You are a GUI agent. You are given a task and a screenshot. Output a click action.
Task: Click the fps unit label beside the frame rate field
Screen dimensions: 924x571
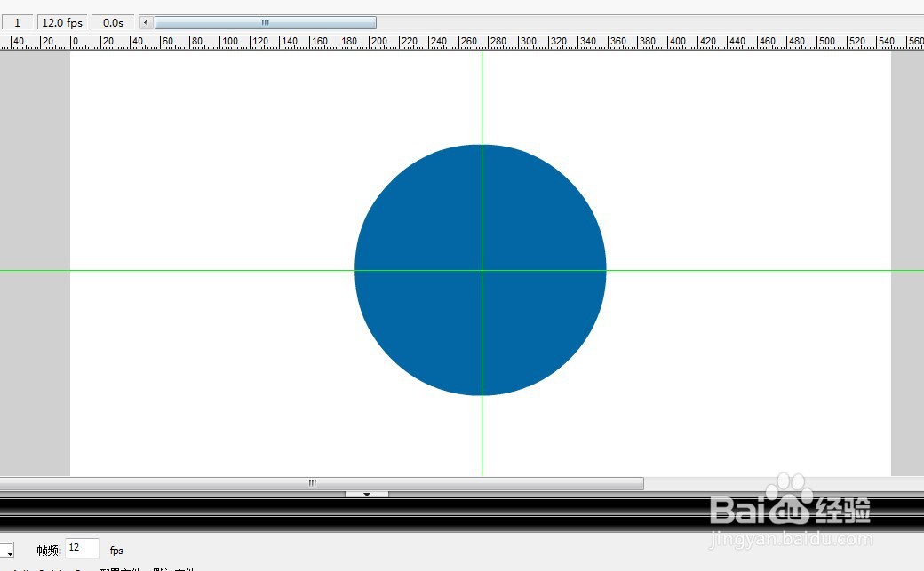pyautogui.click(x=116, y=551)
